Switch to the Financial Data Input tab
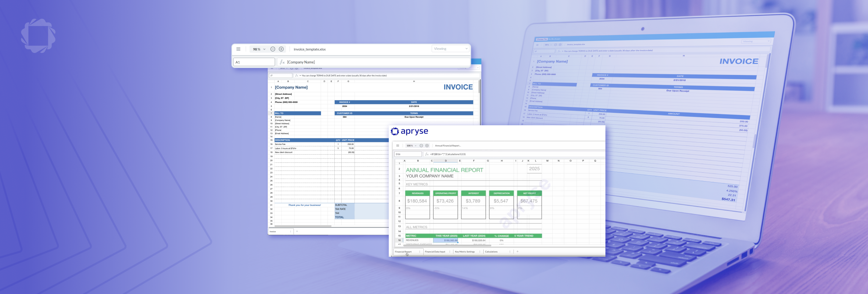Viewport: 868px width, 294px height. click(x=435, y=252)
